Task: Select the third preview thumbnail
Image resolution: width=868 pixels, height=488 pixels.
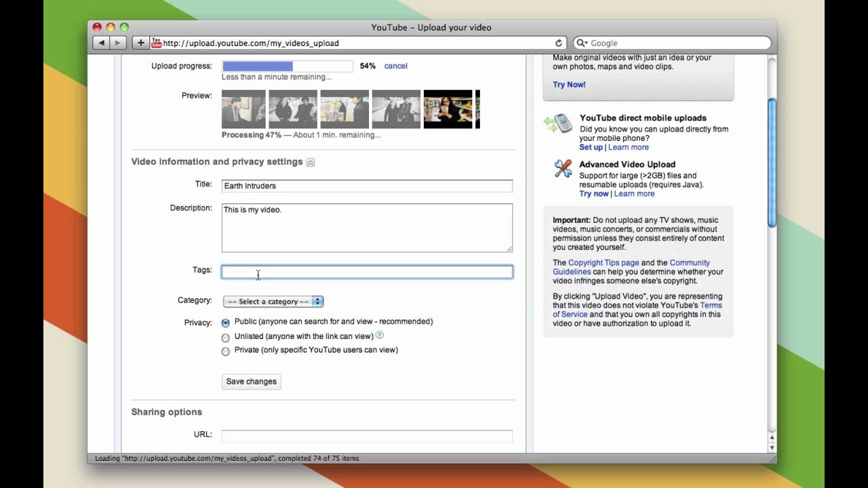Action: (344, 109)
